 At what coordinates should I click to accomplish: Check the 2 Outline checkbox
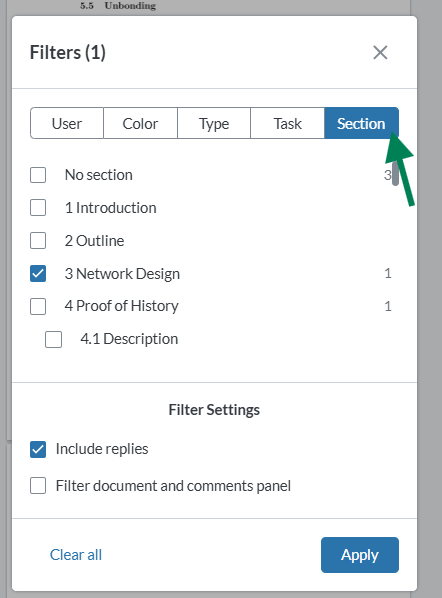[38, 241]
